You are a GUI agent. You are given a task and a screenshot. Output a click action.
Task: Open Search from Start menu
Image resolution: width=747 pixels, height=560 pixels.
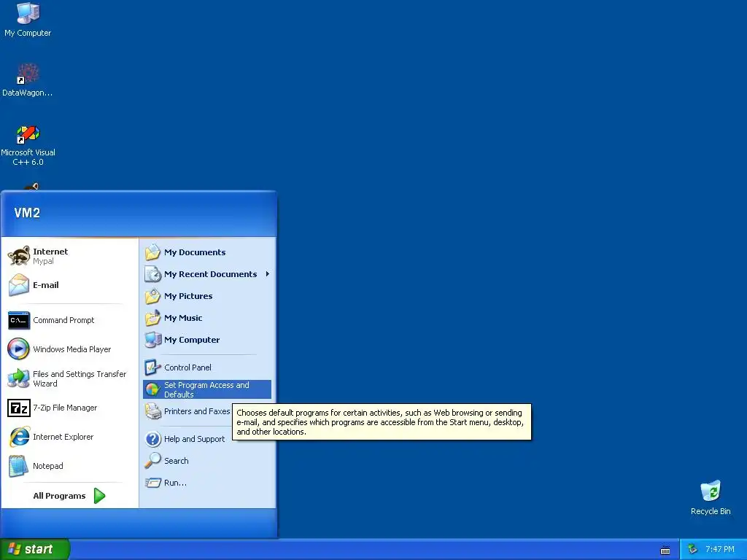206,461
